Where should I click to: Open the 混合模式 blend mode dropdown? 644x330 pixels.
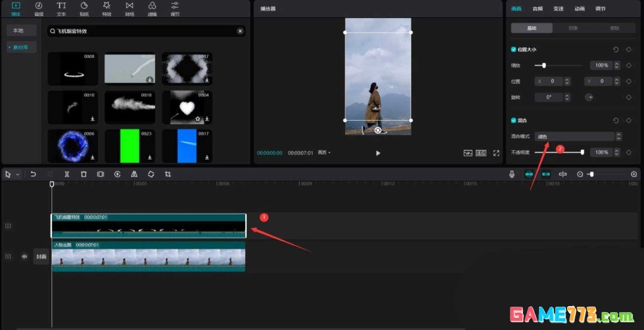[574, 137]
